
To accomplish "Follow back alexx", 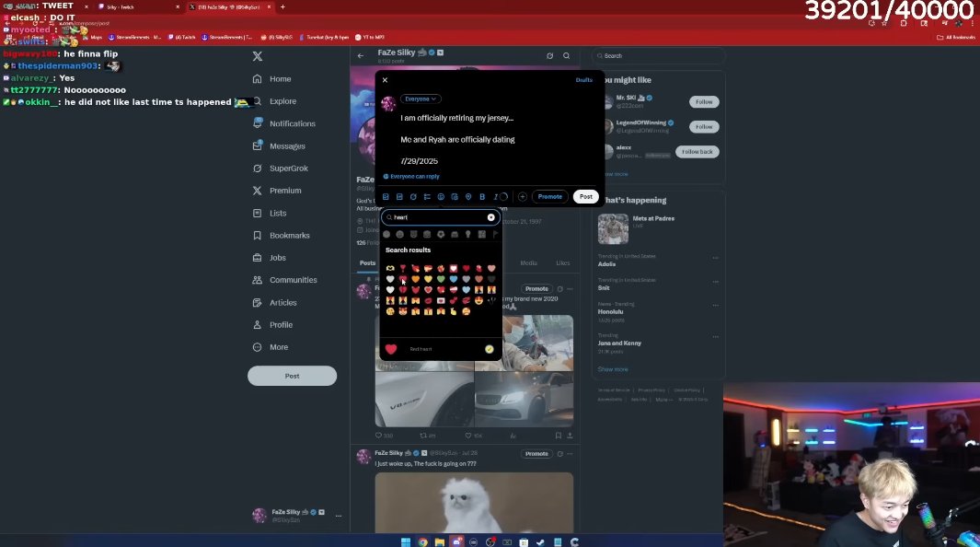I will [697, 152].
